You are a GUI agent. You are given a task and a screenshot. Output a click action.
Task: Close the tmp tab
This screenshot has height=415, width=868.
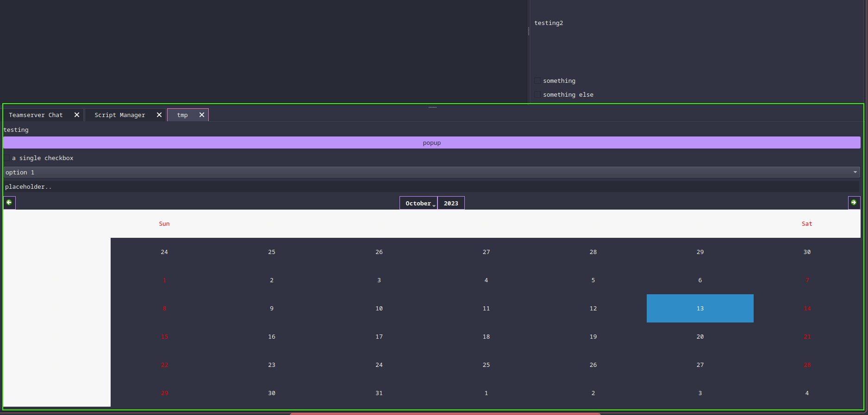coord(202,115)
